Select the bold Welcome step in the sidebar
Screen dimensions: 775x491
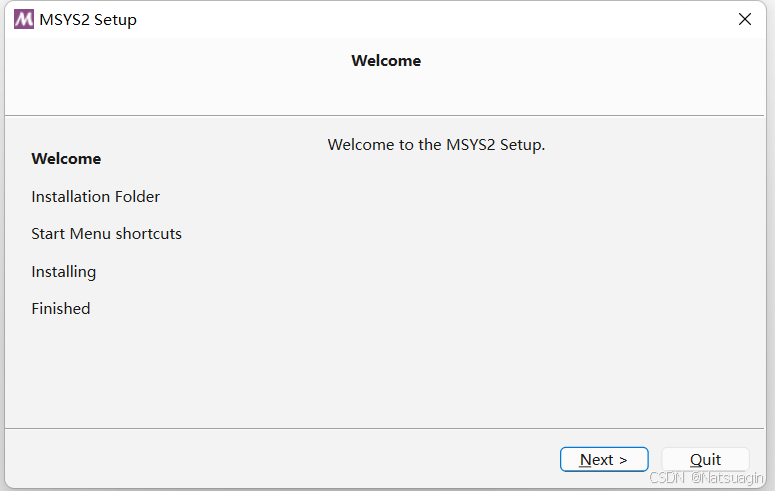[x=66, y=159]
